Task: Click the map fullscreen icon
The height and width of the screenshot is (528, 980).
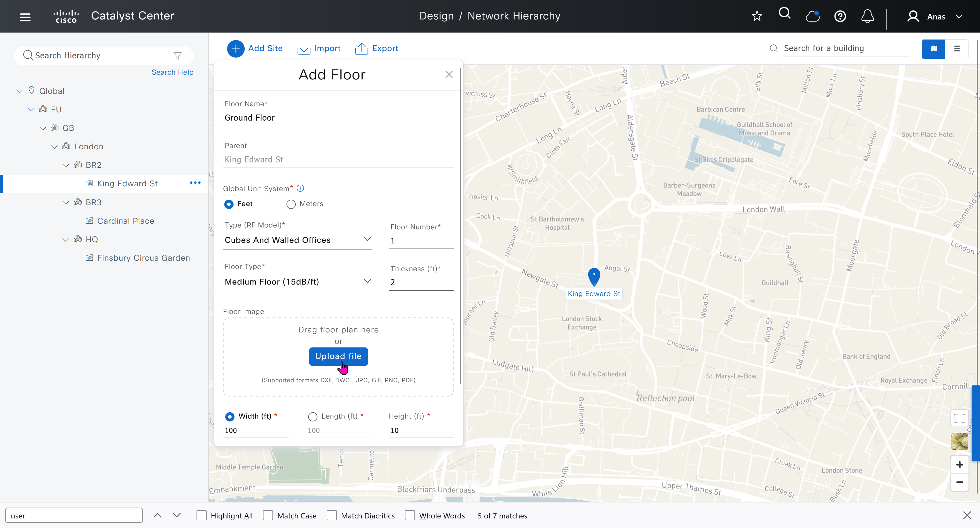Action: 959,418
